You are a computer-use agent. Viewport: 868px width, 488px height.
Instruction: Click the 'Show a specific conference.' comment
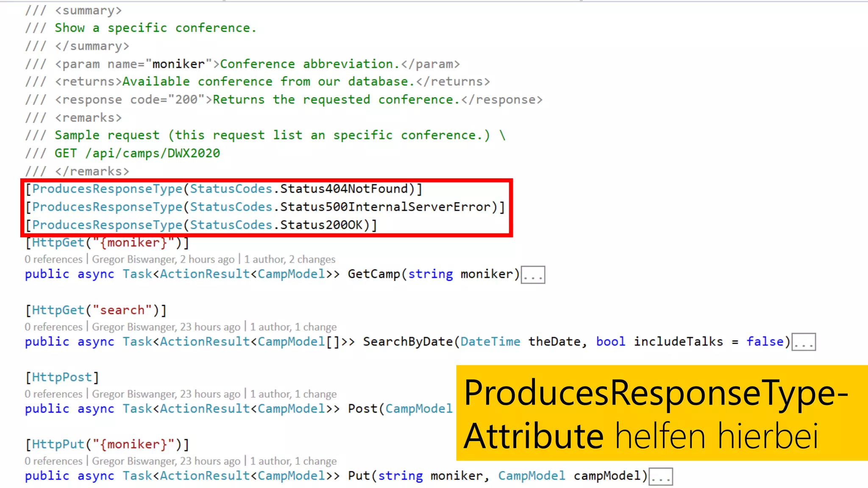point(156,28)
